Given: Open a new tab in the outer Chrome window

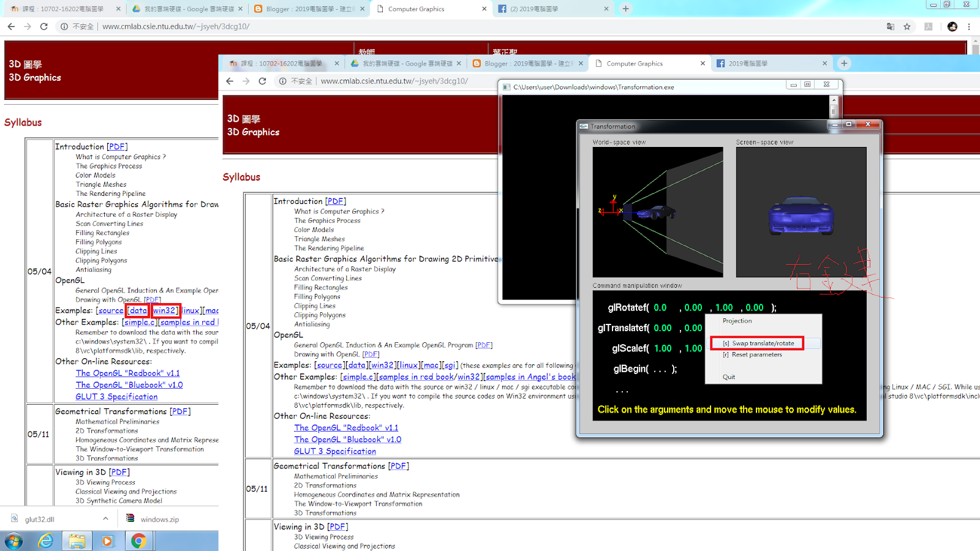Looking at the screenshot, I should pyautogui.click(x=625, y=9).
